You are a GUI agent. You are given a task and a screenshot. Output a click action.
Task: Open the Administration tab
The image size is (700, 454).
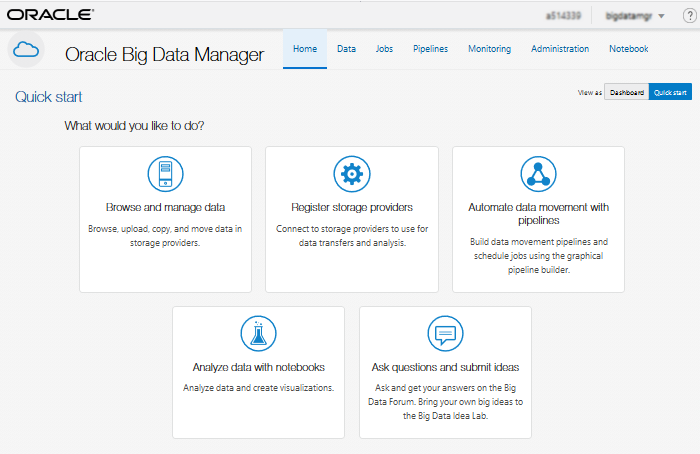coord(560,49)
